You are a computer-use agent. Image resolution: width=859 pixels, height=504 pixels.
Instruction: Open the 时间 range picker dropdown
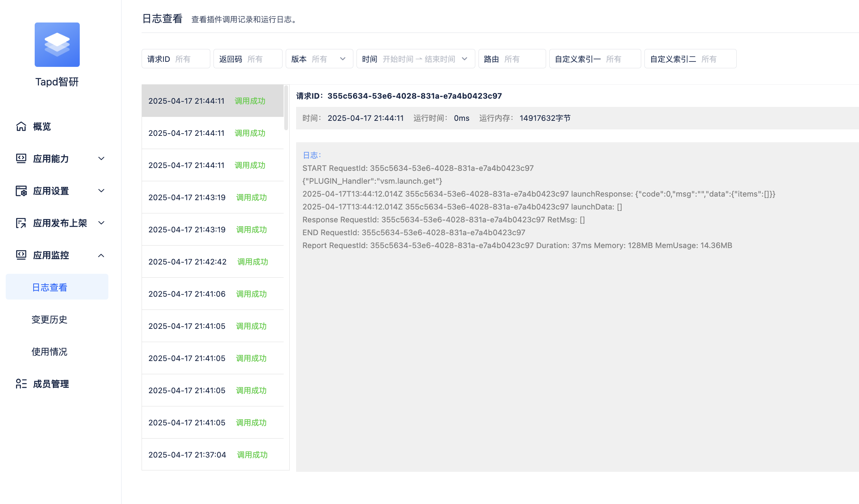pyautogui.click(x=415, y=59)
